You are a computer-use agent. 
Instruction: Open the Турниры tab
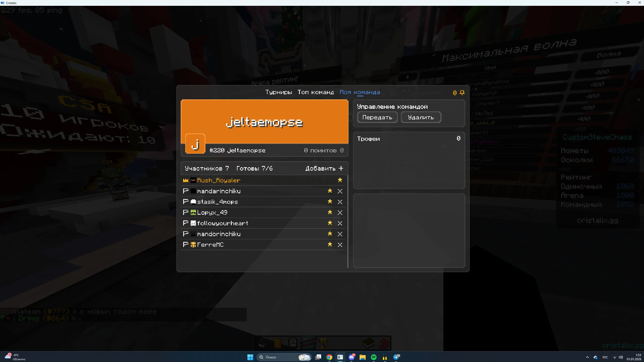pyautogui.click(x=279, y=92)
